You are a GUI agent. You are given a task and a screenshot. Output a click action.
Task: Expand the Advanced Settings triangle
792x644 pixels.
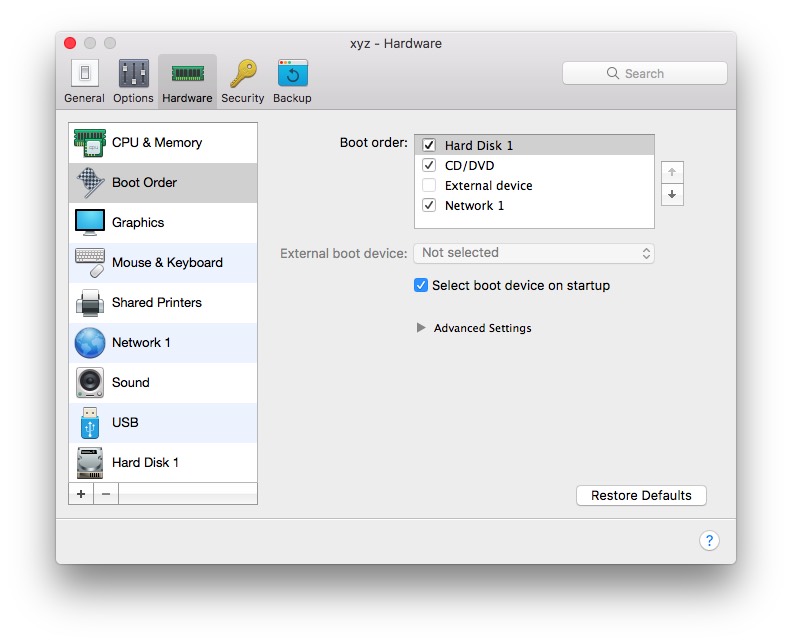coord(421,328)
